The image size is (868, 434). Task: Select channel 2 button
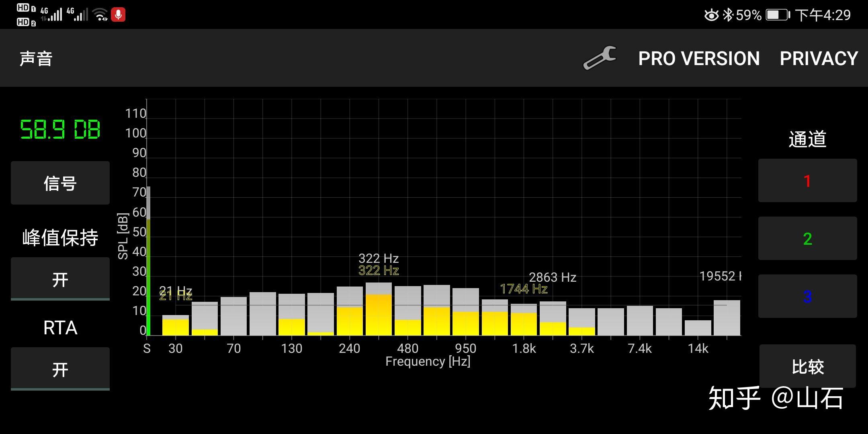pos(807,239)
